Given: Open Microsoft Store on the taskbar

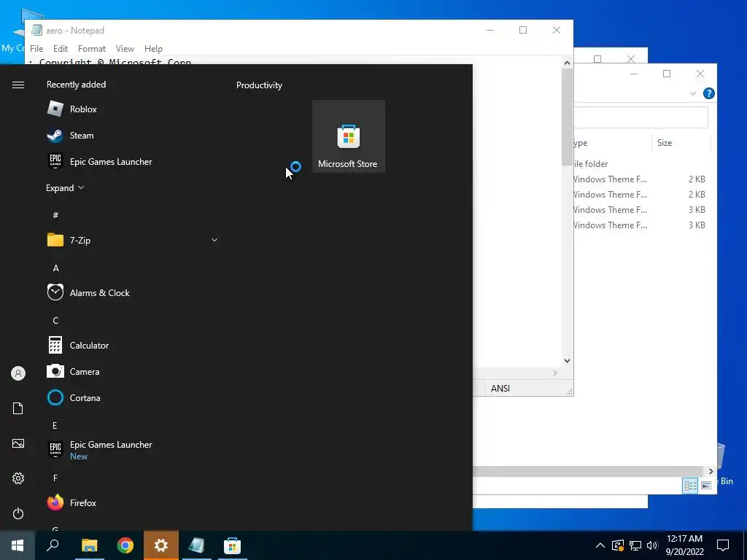Looking at the screenshot, I should coord(233,545).
